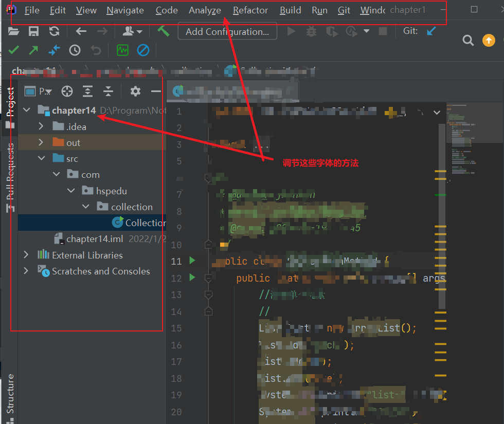Click the Git rollback undo icon
This screenshot has width=504, height=424.
point(96,50)
